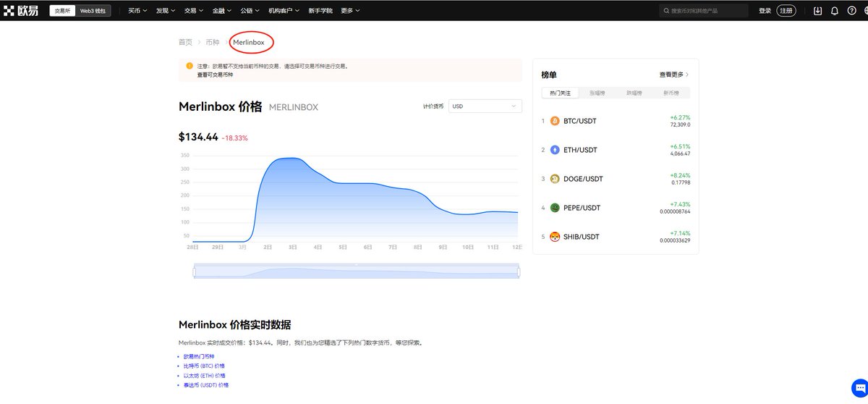
Task: Click the +6.27% BTC change value
Action: click(x=680, y=117)
